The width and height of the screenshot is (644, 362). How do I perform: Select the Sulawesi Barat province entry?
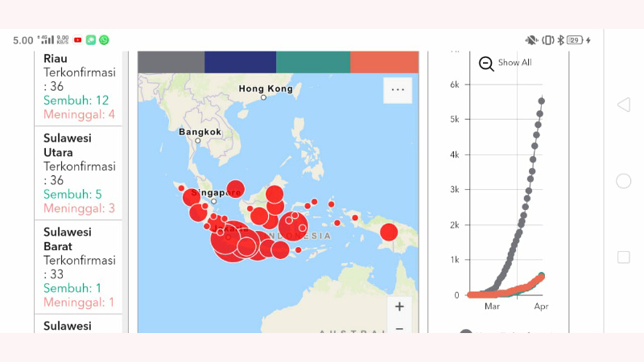pos(78,267)
